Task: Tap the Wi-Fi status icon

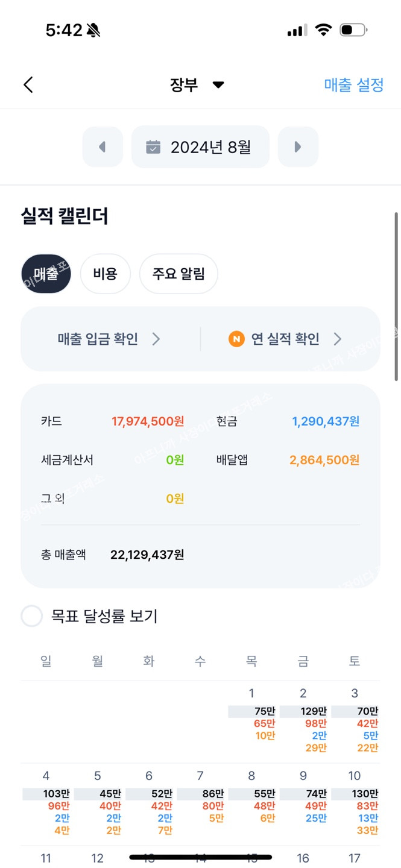Action: point(324,30)
